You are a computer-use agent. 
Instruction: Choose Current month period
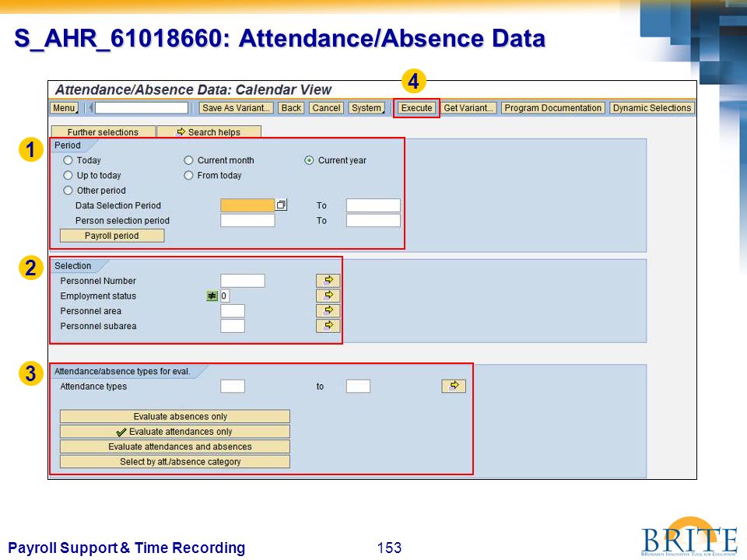coord(188,160)
